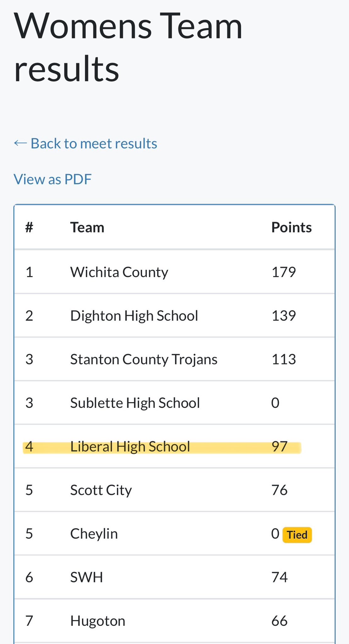Click the Womens Team results heading
This screenshot has height=644, width=349.
(128, 47)
